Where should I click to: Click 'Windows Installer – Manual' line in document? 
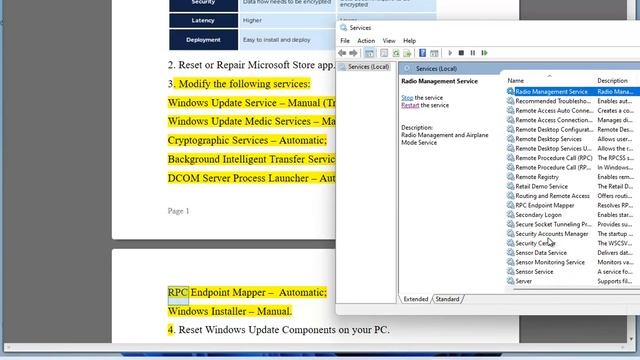click(230, 311)
